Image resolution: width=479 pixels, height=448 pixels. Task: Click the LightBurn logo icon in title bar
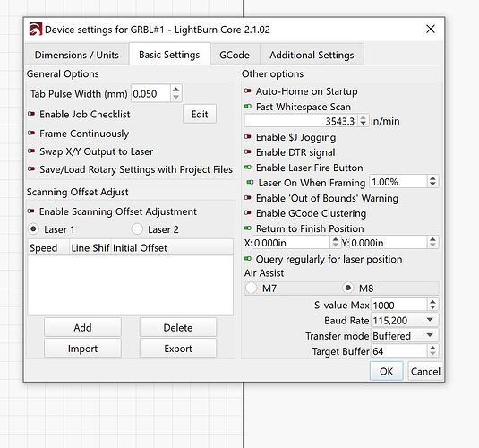click(x=36, y=30)
